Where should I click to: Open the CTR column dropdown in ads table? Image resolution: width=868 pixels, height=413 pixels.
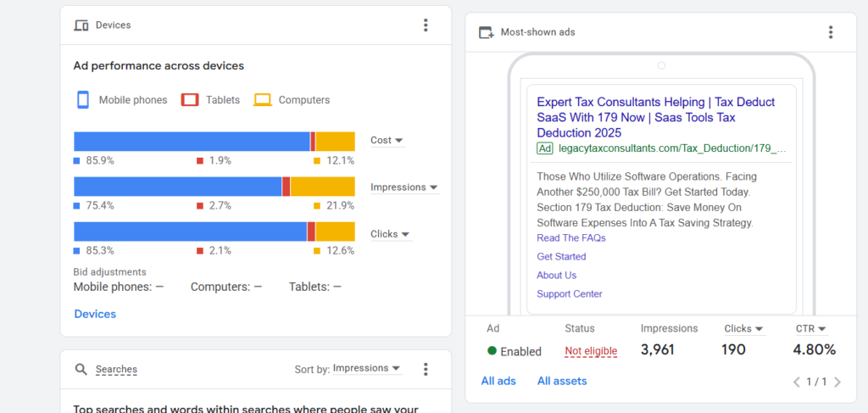point(811,328)
